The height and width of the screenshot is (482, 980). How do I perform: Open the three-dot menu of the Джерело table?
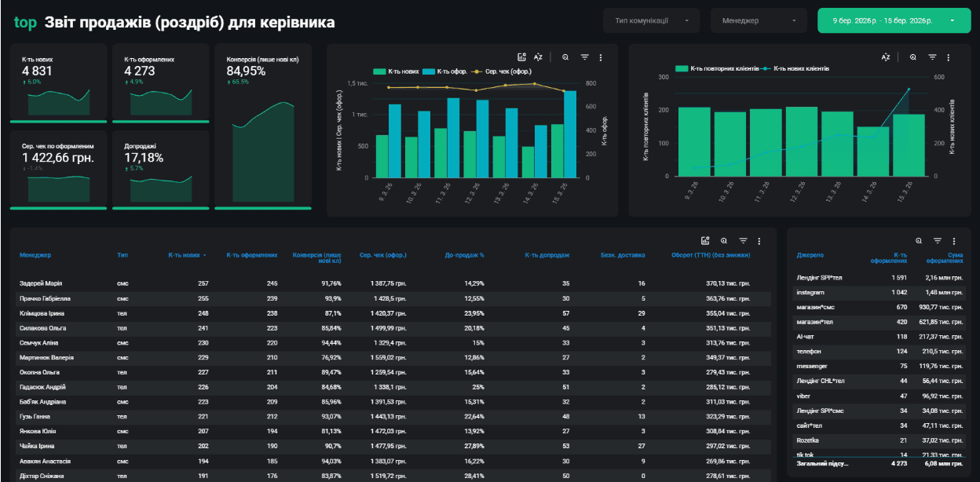954,241
